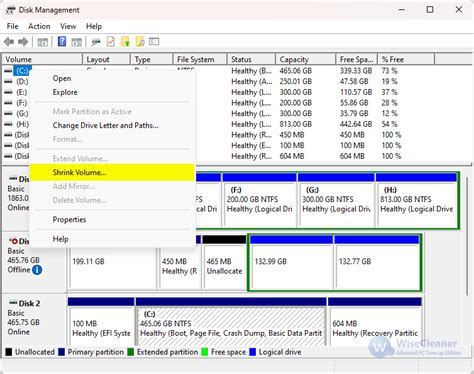
Task: Click the folder with magnifier icon
Action: point(140,42)
